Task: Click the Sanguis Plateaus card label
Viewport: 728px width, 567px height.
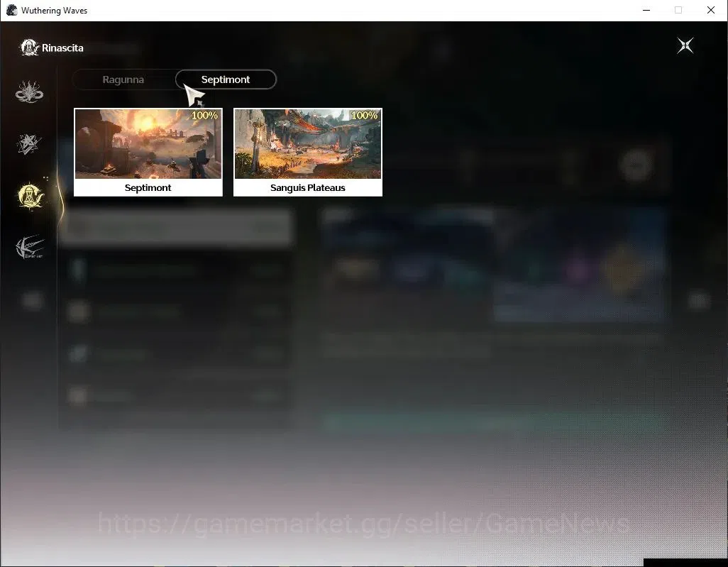Action: coord(308,187)
